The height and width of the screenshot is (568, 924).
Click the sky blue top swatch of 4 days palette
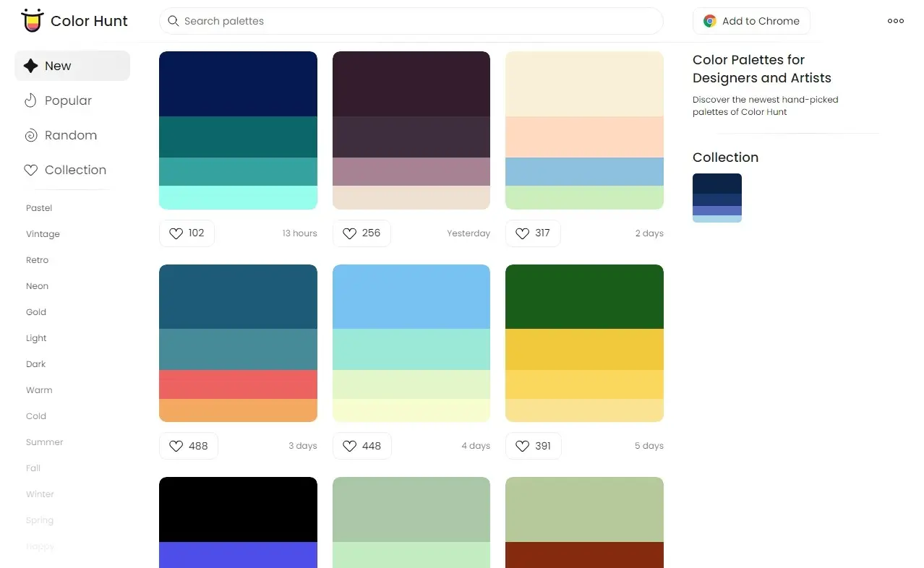[x=411, y=296]
